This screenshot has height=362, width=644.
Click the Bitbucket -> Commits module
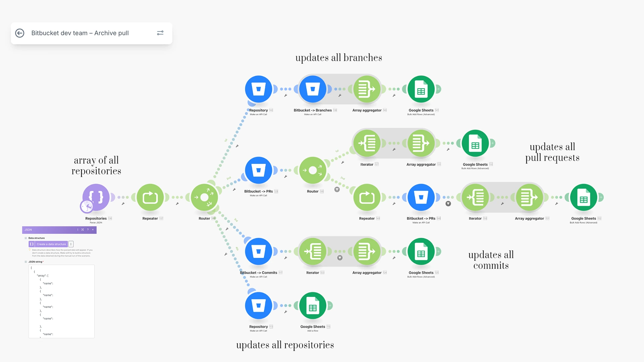[x=258, y=251]
